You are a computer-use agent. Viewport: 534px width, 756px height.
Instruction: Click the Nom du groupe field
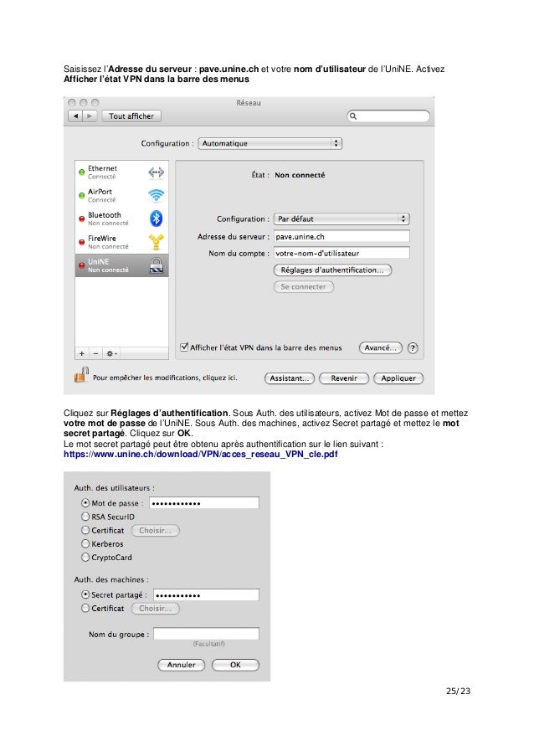pos(206,634)
